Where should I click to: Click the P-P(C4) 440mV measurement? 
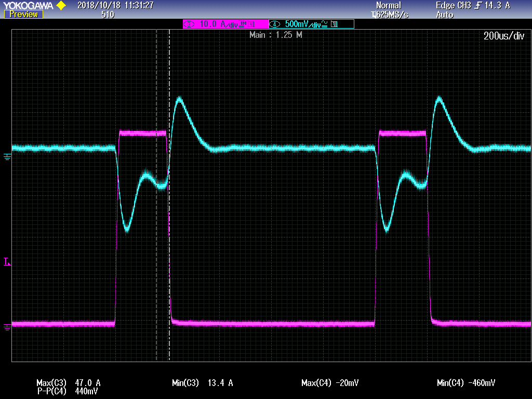(68, 392)
